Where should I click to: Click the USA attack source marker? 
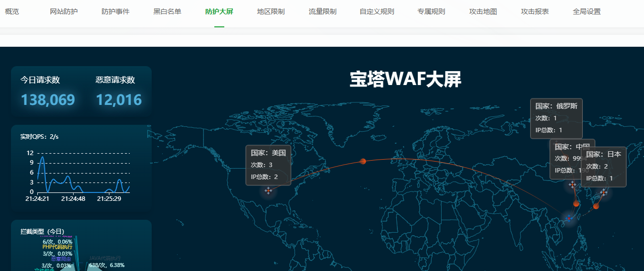coord(269,190)
